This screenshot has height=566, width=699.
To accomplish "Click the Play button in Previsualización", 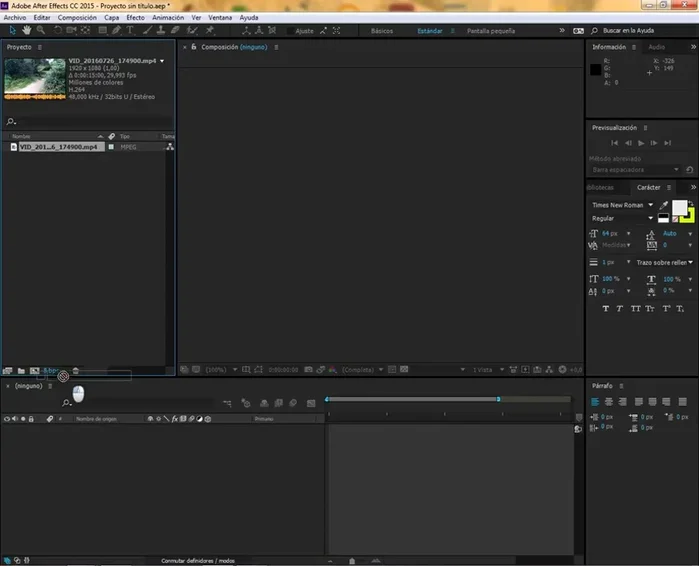I will [x=641, y=143].
